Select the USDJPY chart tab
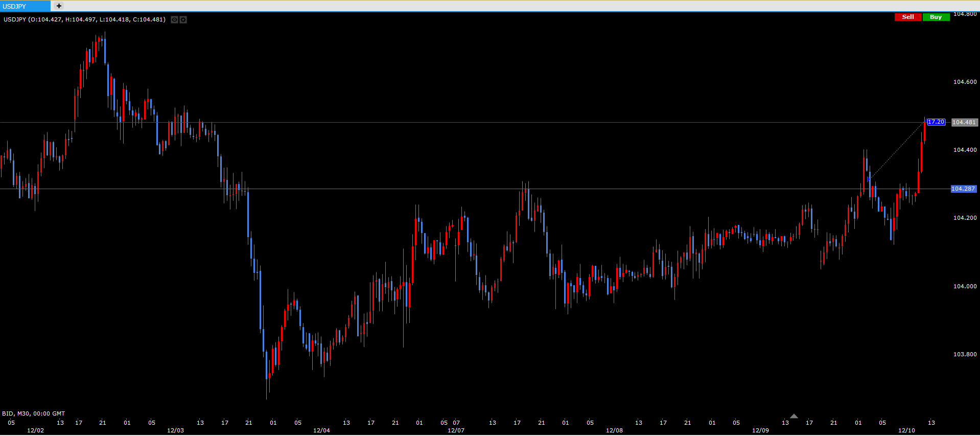Viewport: 980px width, 436px height. [x=25, y=6]
